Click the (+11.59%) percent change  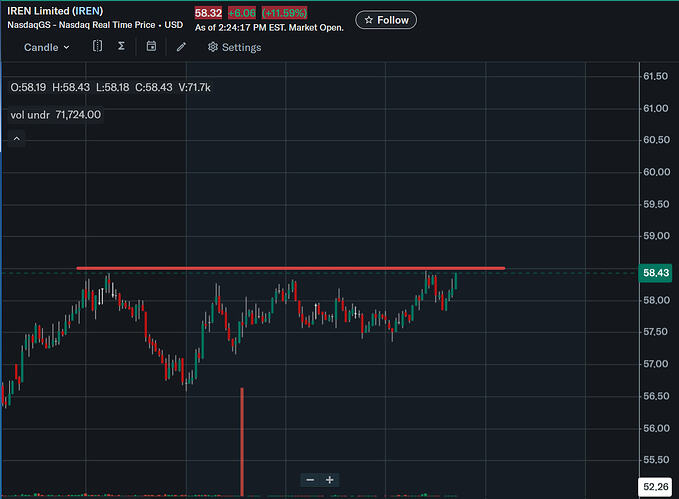(285, 13)
